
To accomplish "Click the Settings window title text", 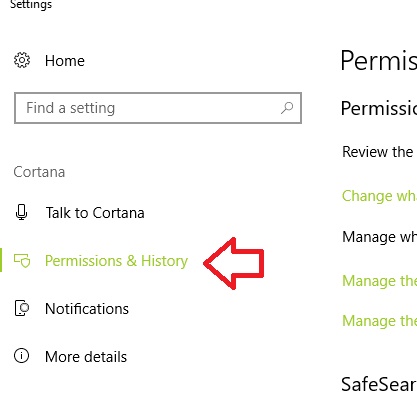I will [x=31, y=5].
